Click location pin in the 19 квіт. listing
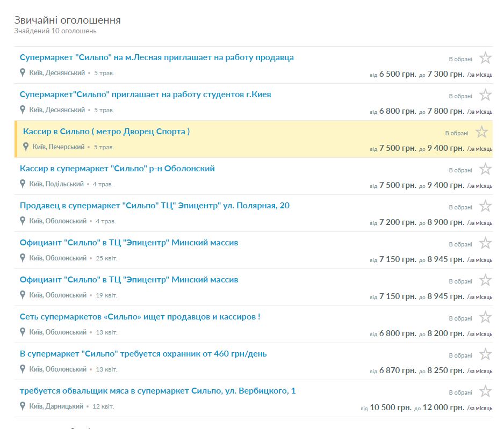This screenshot has height=429, width=504. tap(23, 295)
